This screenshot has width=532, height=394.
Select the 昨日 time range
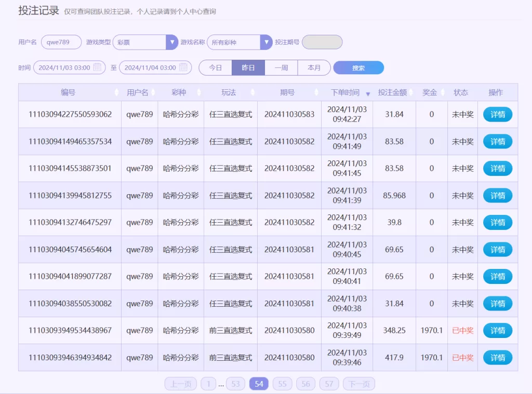point(248,68)
